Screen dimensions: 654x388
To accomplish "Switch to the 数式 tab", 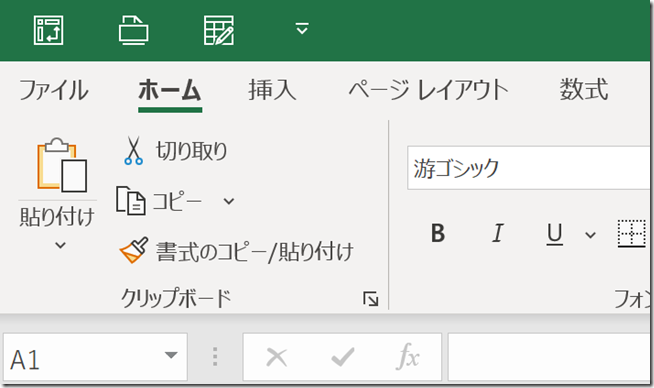I will [x=584, y=90].
